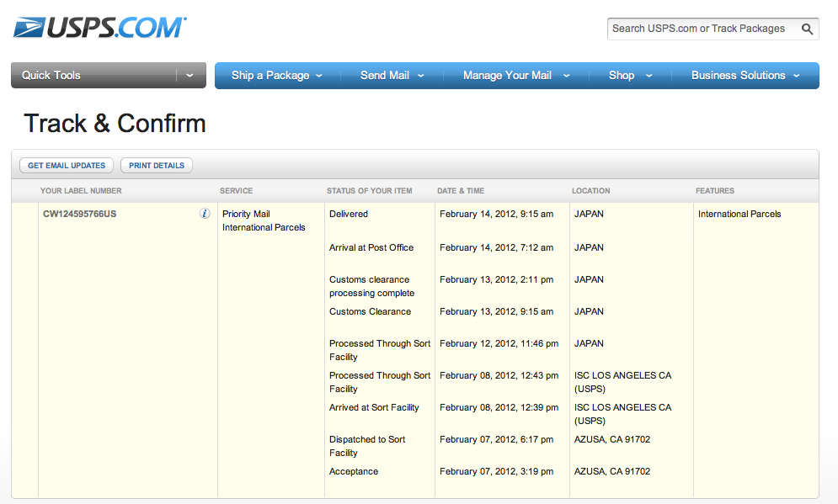Image resolution: width=838 pixels, height=504 pixels.
Task: Click the Features column header
Action: [715, 191]
